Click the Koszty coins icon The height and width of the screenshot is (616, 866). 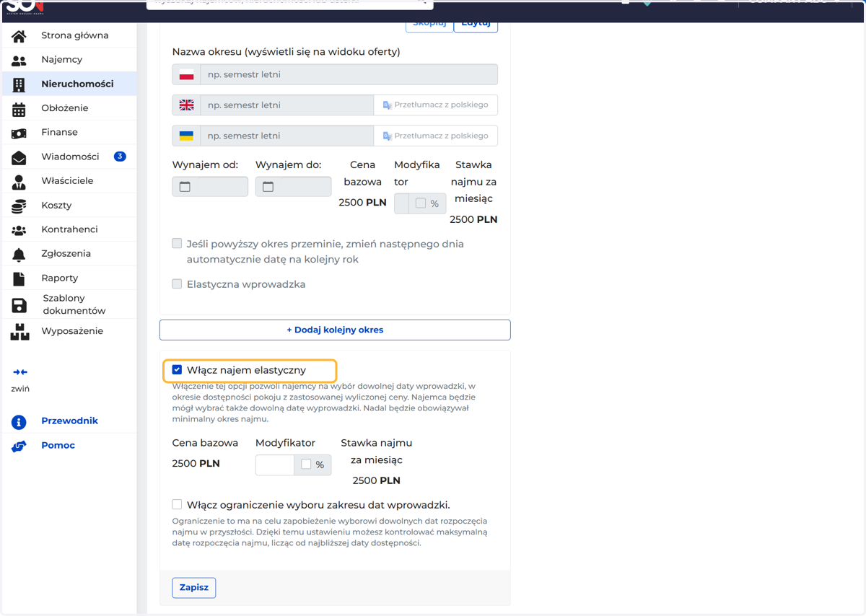(x=19, y=206)
